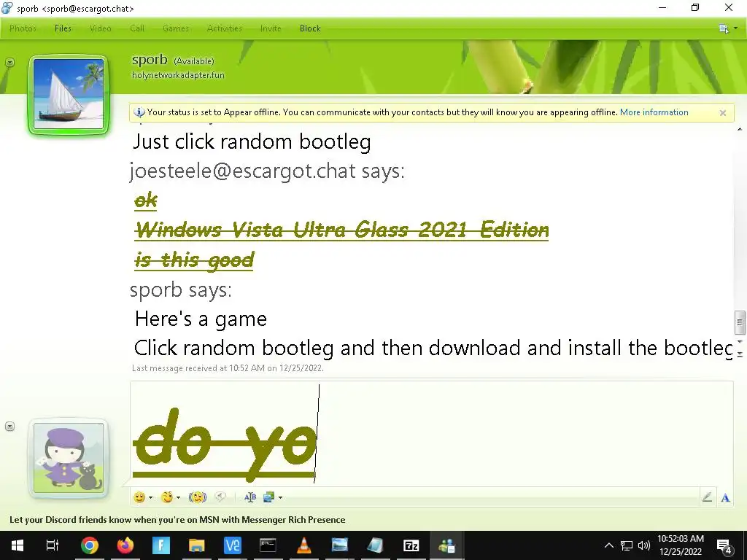Click the Messenger Rich Presence Discord banner
Image resolution: width=747 pixels, height=560 pixels.
(x=177, y=519)
